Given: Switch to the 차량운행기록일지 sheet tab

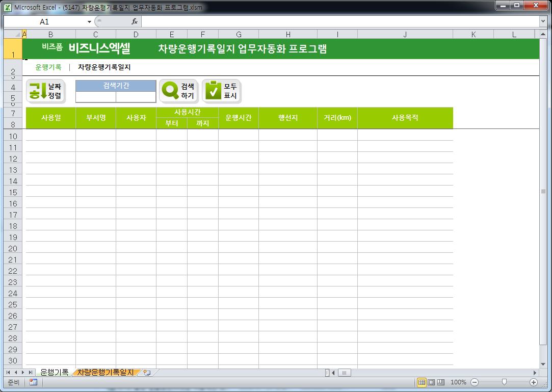Looking at the screenshot, I should tap(106, 372).
